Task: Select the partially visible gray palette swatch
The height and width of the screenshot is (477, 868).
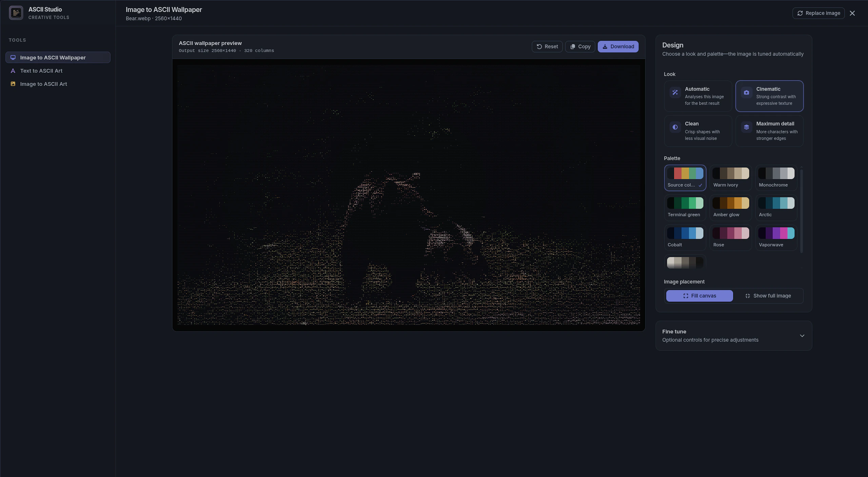Action: [x=685, y=262]
